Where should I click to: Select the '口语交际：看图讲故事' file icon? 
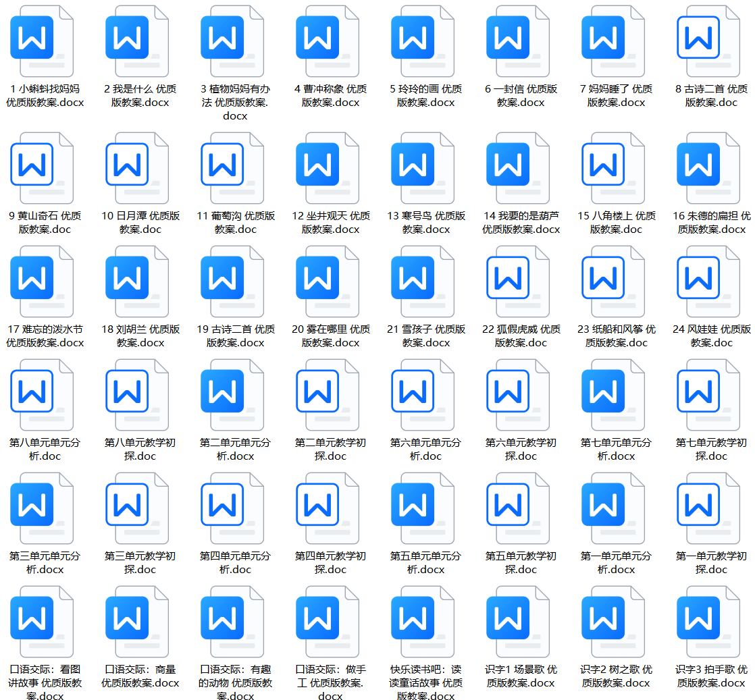pyautogui.click(x=42, y=622)
